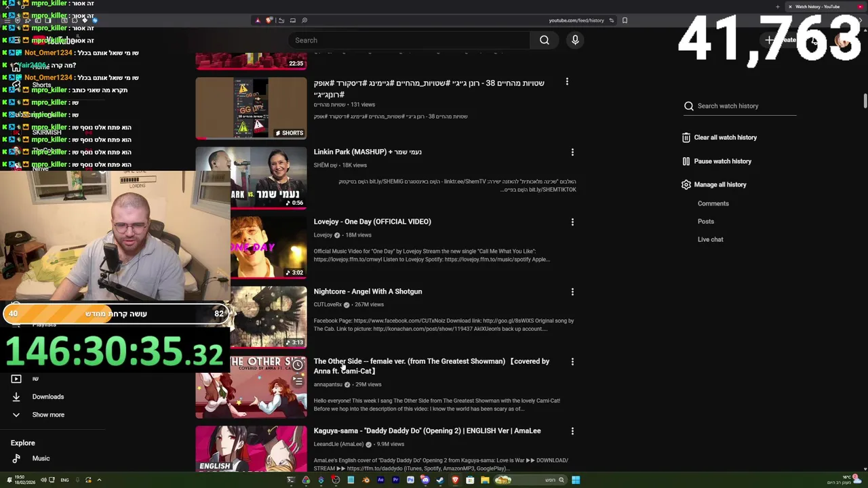The image size is (868, 488).
Task: Open the options menu for Kaguya-sama Daddy Daddy Do
Action: (x=572, y=431)
